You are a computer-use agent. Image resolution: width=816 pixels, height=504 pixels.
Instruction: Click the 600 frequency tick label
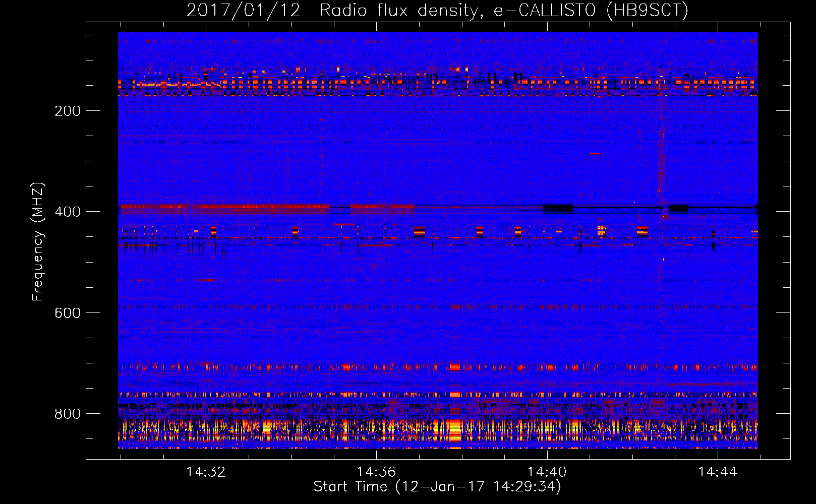(x=68, y=313)
